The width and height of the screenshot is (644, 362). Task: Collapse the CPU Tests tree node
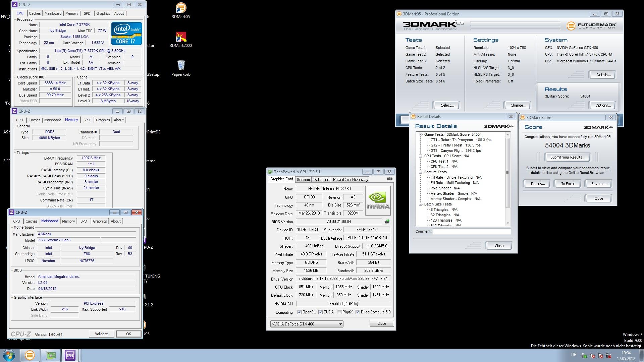(420, 156)
